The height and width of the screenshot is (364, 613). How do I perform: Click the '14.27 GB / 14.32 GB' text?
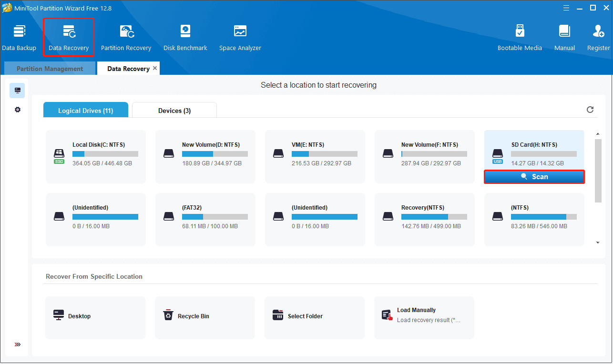[x=538, y=163]
